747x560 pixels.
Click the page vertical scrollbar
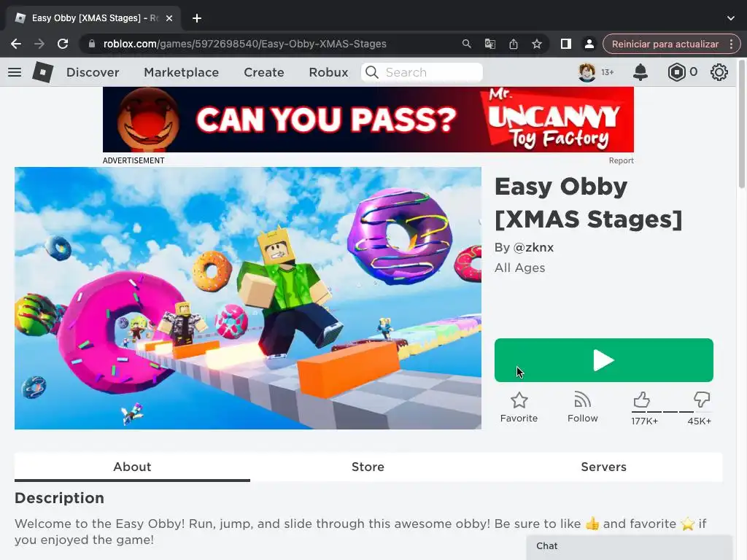point(742,124)
